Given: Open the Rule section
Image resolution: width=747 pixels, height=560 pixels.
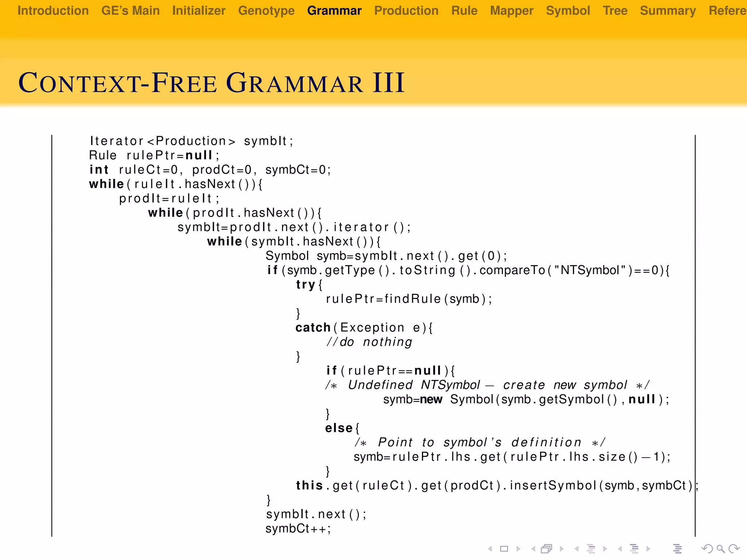Looking at the screenshot, I should coord(464,11).
